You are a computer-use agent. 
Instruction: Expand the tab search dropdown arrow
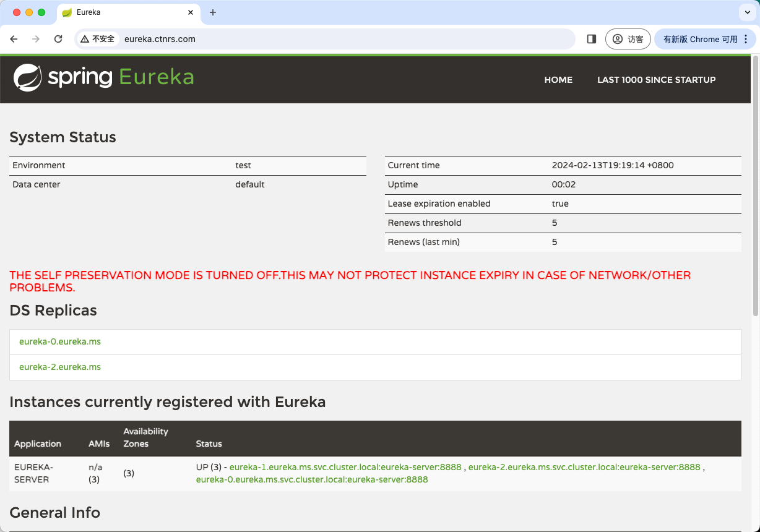(x=748, y=12)
